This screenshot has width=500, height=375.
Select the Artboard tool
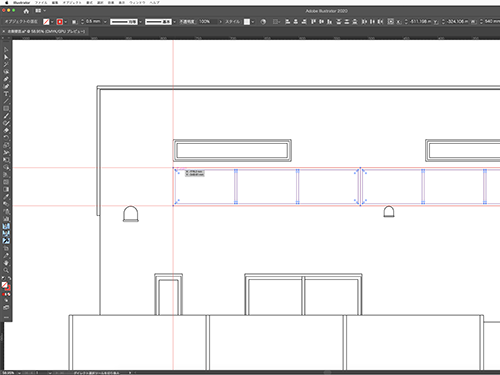coord(6,248)
